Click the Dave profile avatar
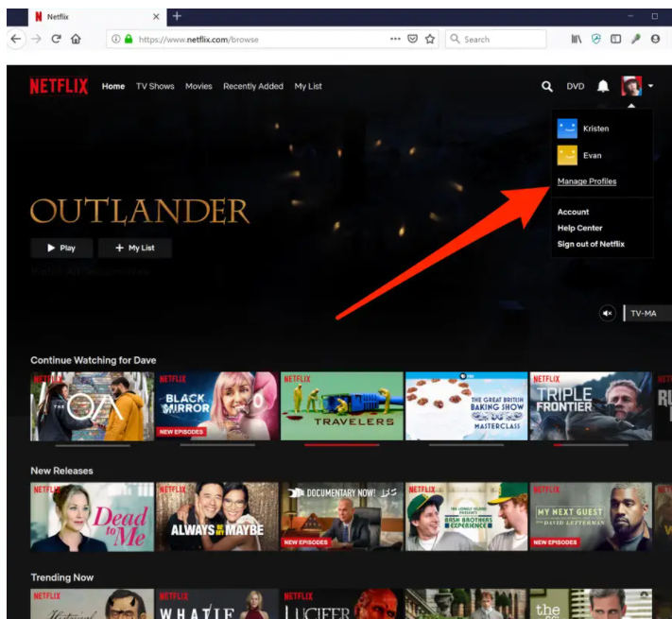 (631, 86)
